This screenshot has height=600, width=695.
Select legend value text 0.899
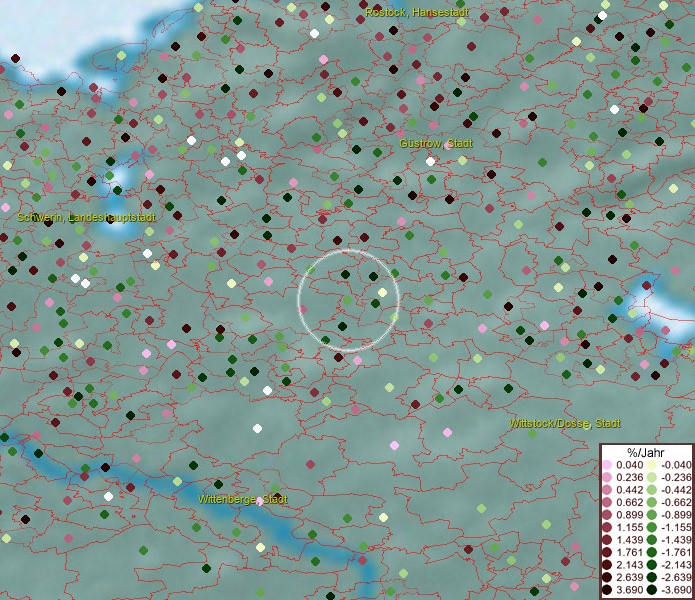click(x=629, y=515)
